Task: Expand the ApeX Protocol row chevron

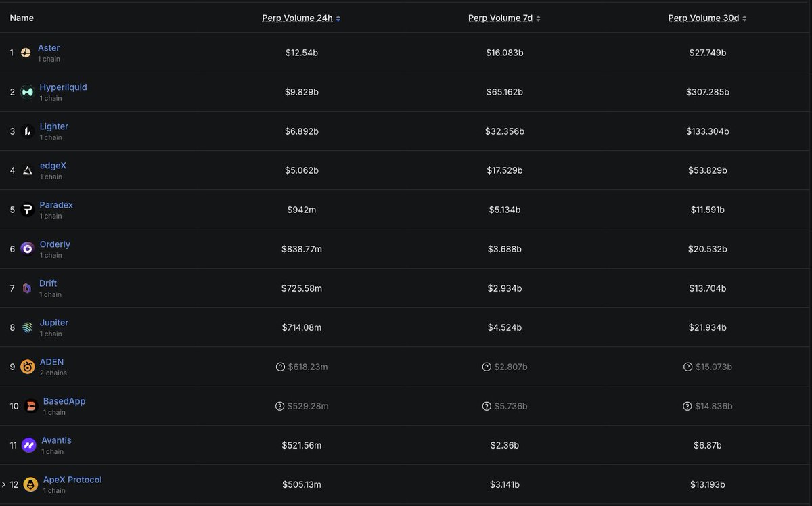Action: pyautogui.click(x=4, y=484)
